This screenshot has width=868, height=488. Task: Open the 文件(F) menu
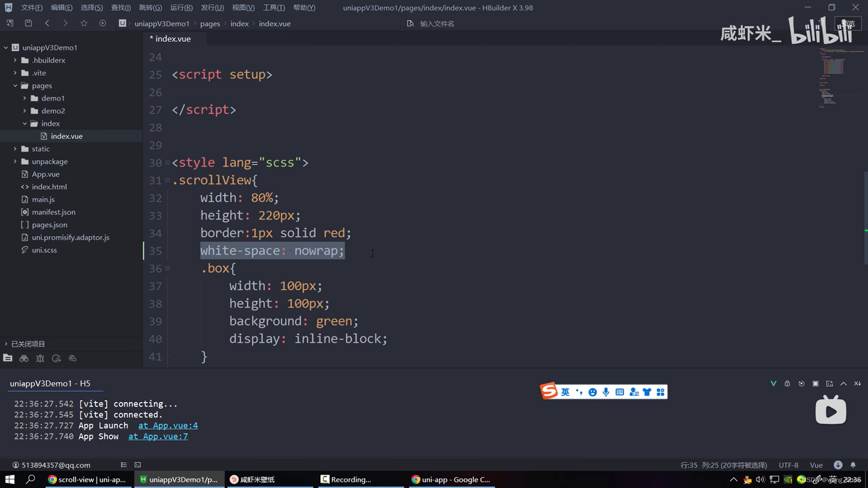pyautogui.click(x=32, y=8)
